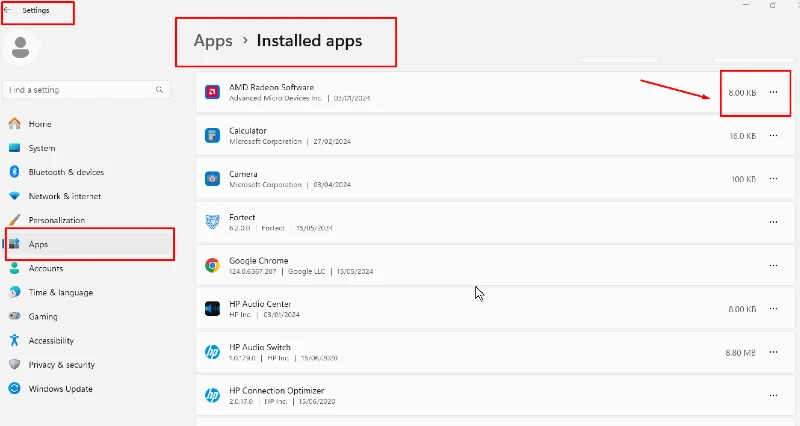Click the Fortect shield icon
Image resolution: width=800 pixels, height=426 pixels.
pos(212,222)
